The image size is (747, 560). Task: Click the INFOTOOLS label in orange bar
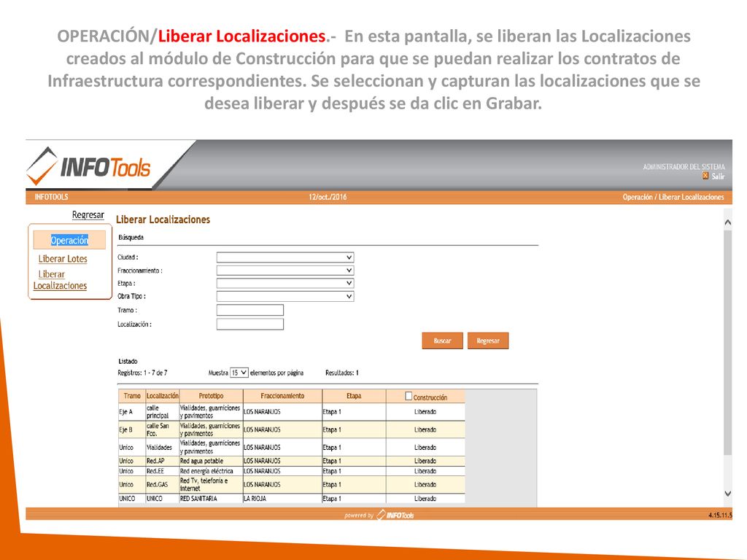[x=52, y=197]
